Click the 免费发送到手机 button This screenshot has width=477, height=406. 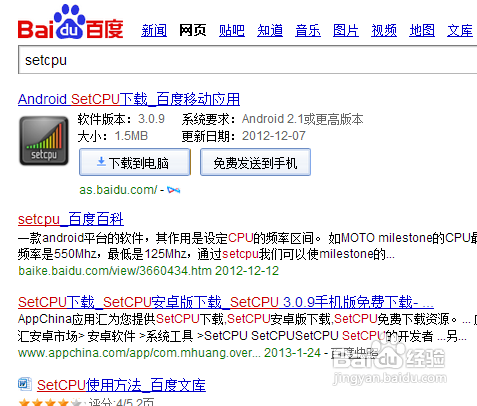255,162
